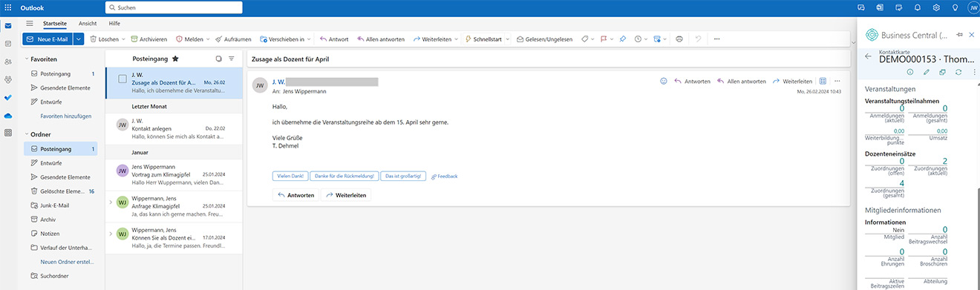Viewport: 980px width, 290px height.
Task: Pin the selected message with pin icon
Action: (x=622, y=39)
